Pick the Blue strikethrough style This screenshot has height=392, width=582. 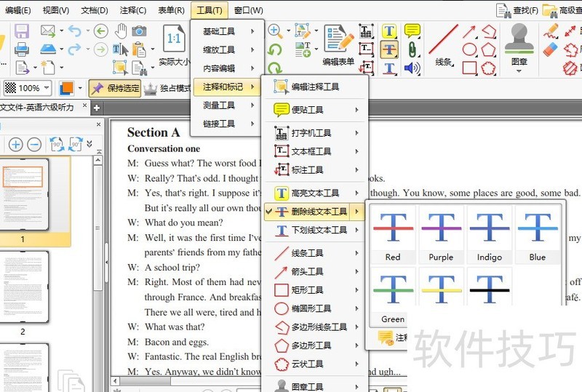(x=538, y=235)
